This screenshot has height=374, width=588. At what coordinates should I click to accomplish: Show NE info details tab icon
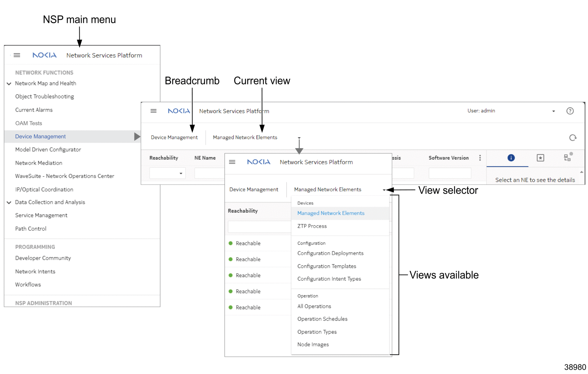click(x=511, y=158)
